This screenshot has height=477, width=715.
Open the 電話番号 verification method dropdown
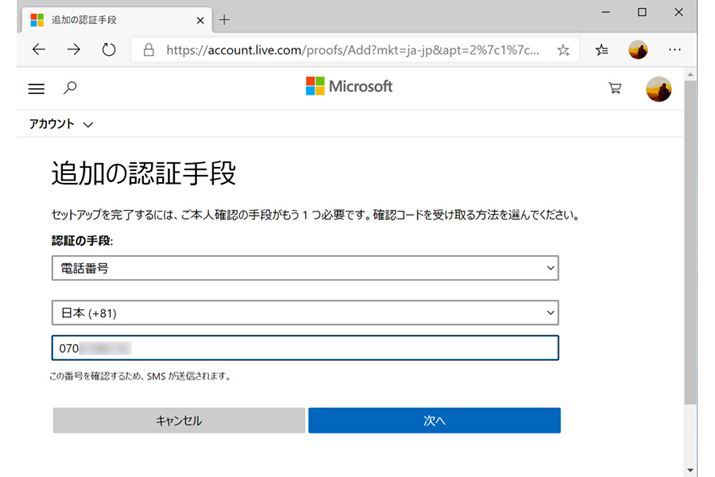click(305, 268)
